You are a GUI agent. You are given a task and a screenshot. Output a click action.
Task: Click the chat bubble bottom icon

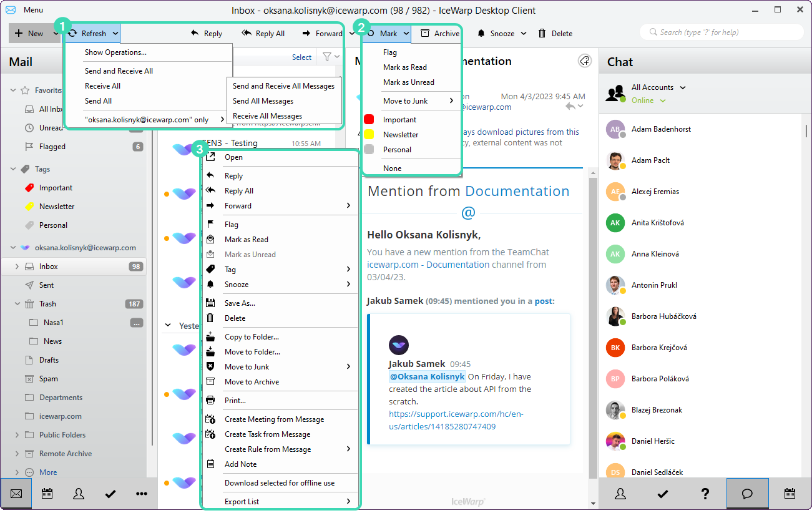point(747,494)
